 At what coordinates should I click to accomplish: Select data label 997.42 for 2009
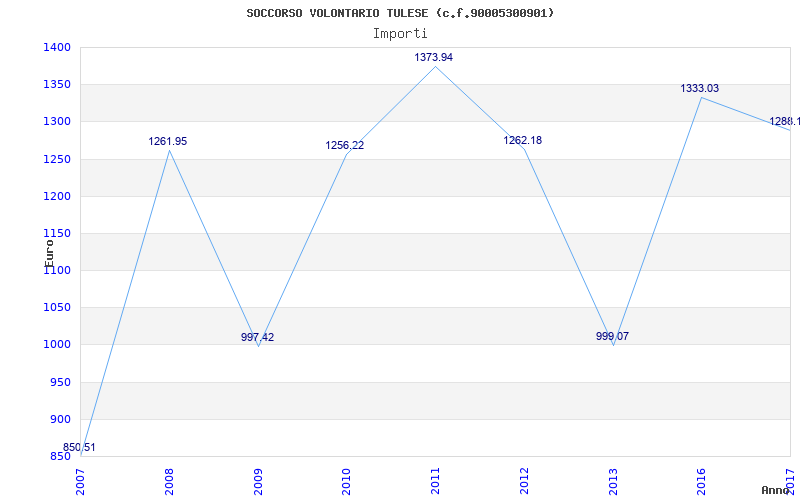pyautogui.click(x=257, y=337)
